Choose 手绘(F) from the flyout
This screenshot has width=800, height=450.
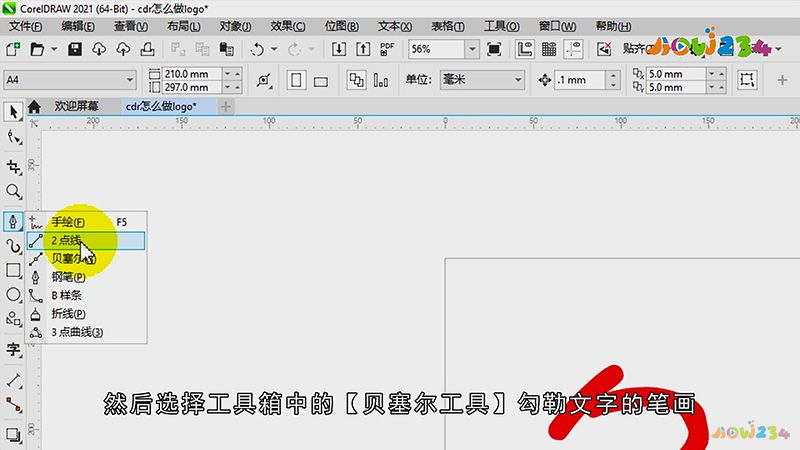[x=86, y=222]
